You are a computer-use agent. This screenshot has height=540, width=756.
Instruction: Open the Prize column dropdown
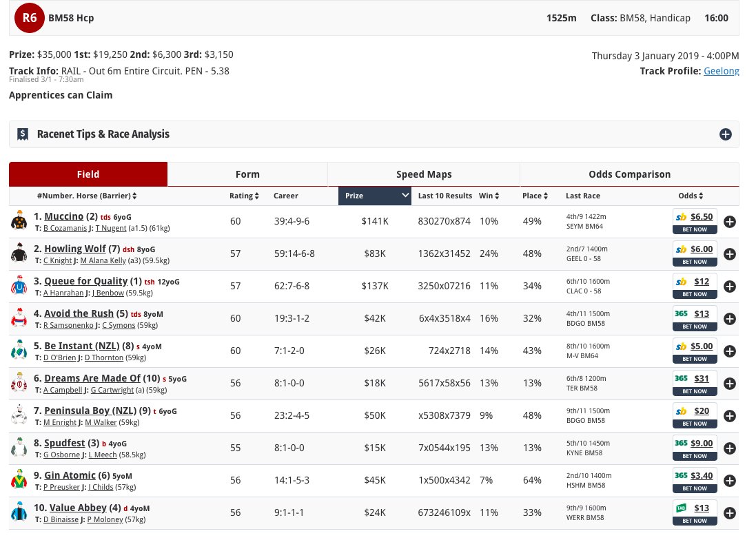click(x=403, y=195)
